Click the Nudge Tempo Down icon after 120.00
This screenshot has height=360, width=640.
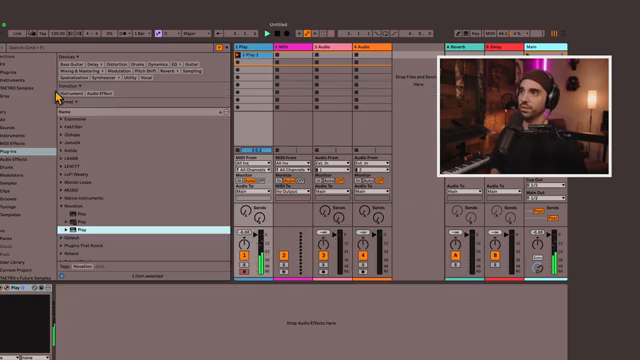click(71, 33)
